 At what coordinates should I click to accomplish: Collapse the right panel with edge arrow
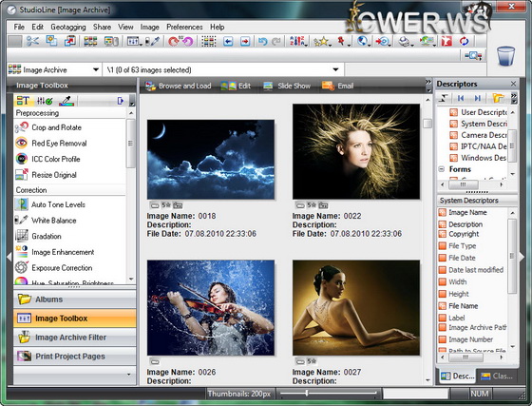click(x=522, y=257)
